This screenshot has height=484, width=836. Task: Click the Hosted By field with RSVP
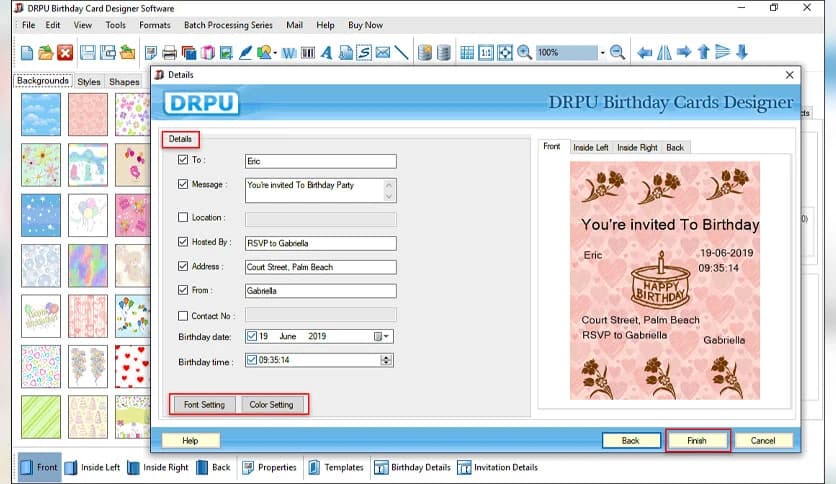click(x=320, y=243)
